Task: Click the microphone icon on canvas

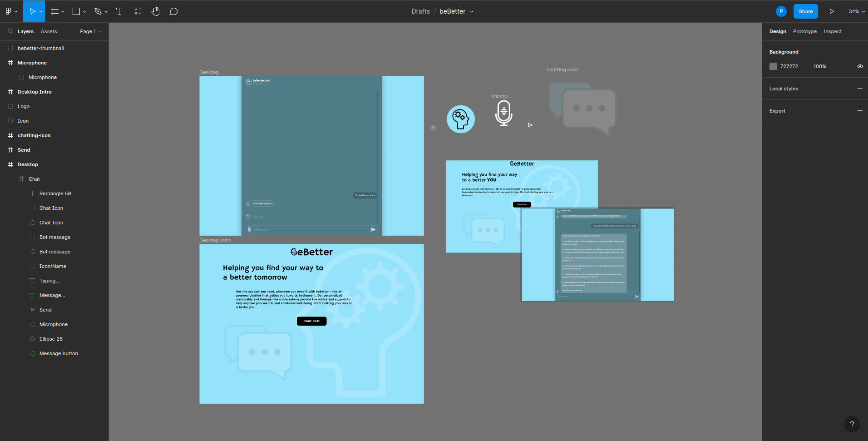Action: [x=503, y=113]
